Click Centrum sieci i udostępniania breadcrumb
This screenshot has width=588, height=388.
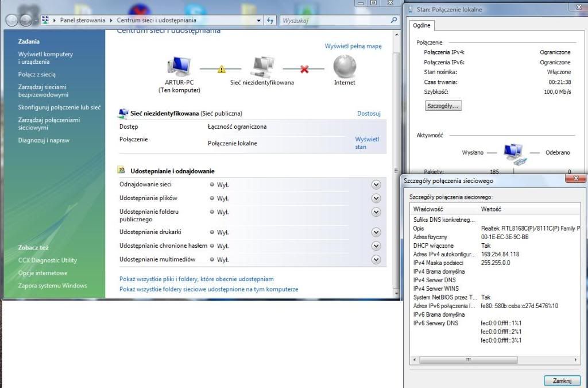coord(156,20)
